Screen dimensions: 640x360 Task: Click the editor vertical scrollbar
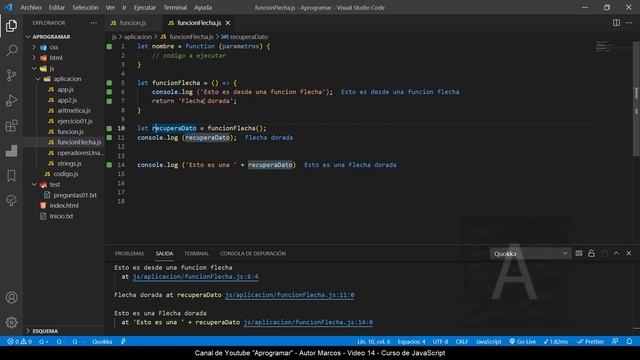pyautogui.click(x=636, y=100)
